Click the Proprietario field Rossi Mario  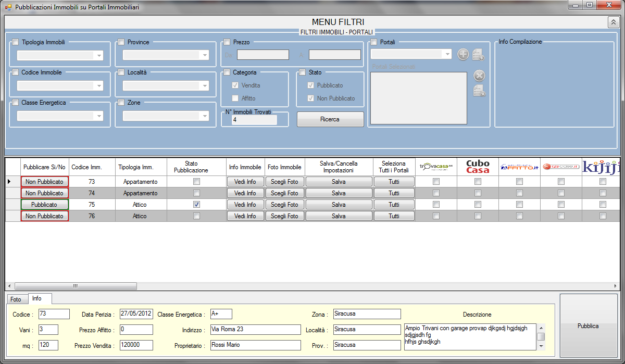(x=255, y=345)
